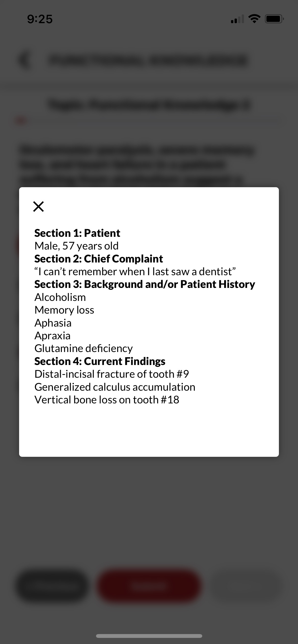Tap the Glutamine deficiency entry

(x=84, y=348)
